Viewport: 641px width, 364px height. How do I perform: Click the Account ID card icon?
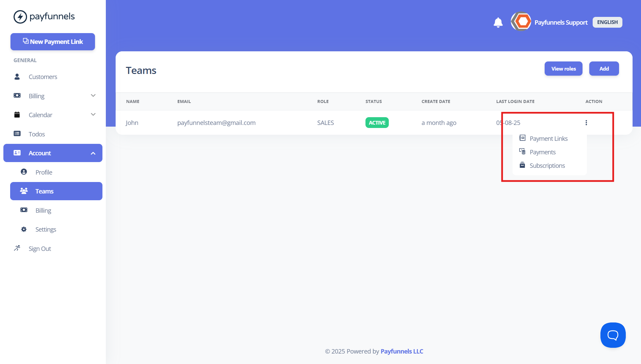pyautogui.click(x=17, y=153)
